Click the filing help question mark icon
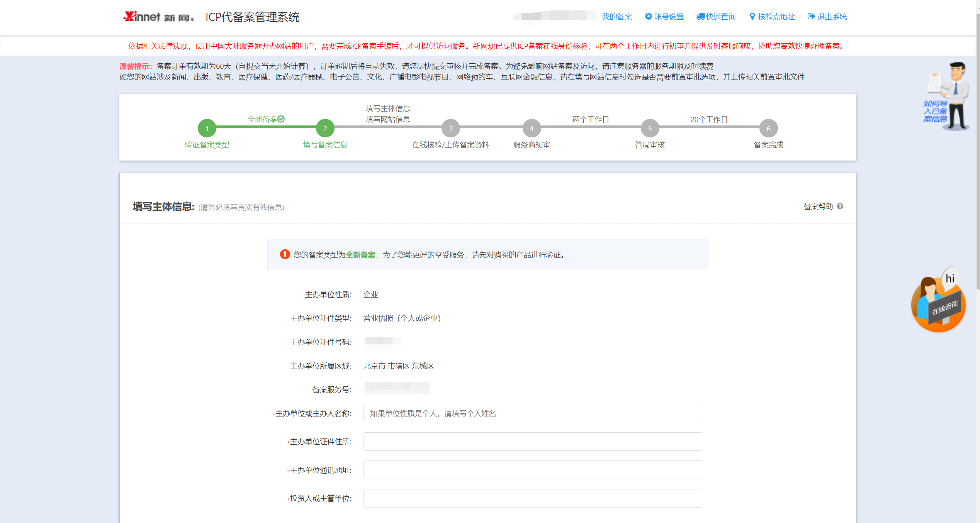Viewport: 980px width, 523px height. coord(840,206)
